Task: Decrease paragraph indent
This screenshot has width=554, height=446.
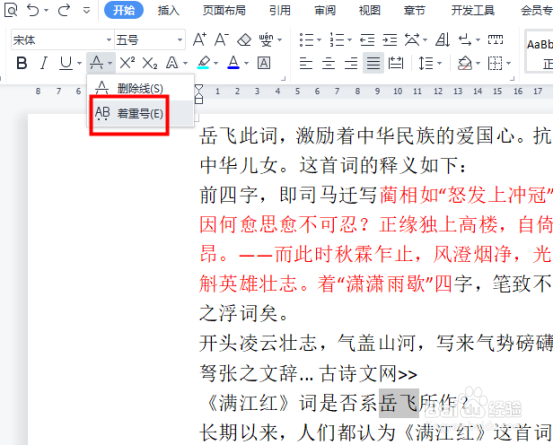Action: point(367,40)
